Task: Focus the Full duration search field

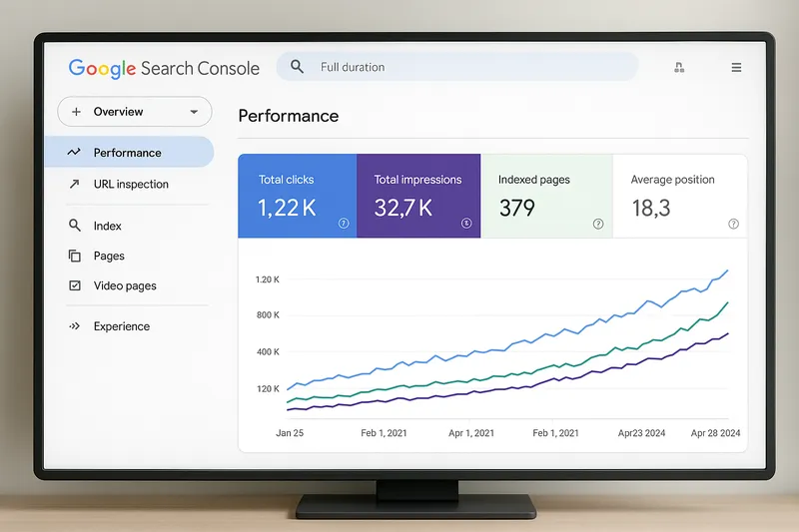Action: tap(457, 67)
